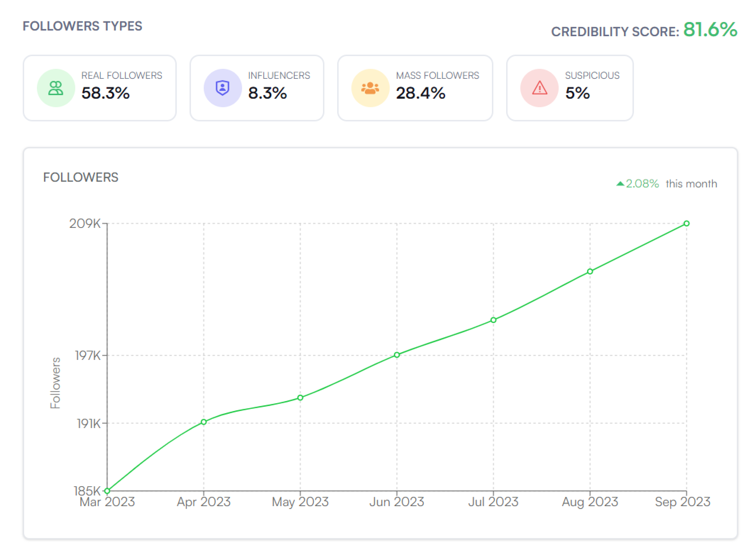Click the 81.6% credibility score value
Viewport: 756px width, 548px height.
click(710, 30)
